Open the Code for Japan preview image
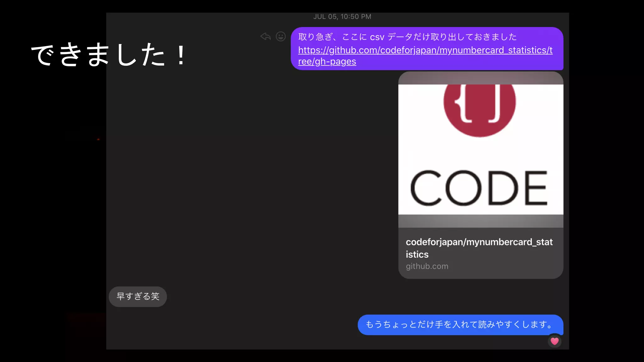The image size is (644, 362). point(480,149)
